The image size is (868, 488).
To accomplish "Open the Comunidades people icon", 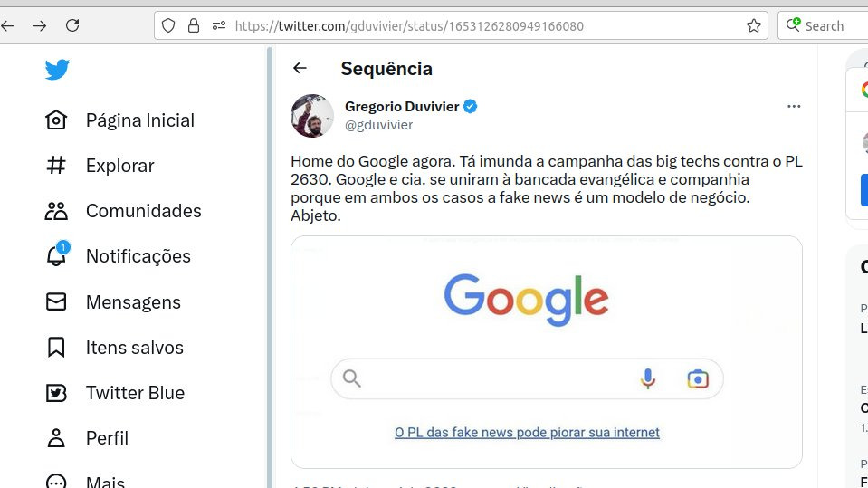I will (x=56, y=211).
